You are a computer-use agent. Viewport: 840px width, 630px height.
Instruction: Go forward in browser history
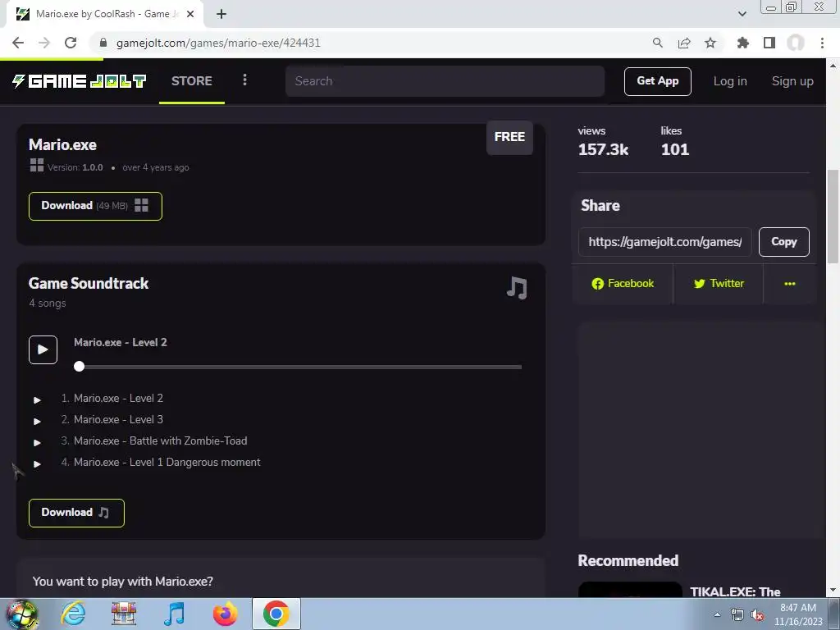tap(44, 43)
